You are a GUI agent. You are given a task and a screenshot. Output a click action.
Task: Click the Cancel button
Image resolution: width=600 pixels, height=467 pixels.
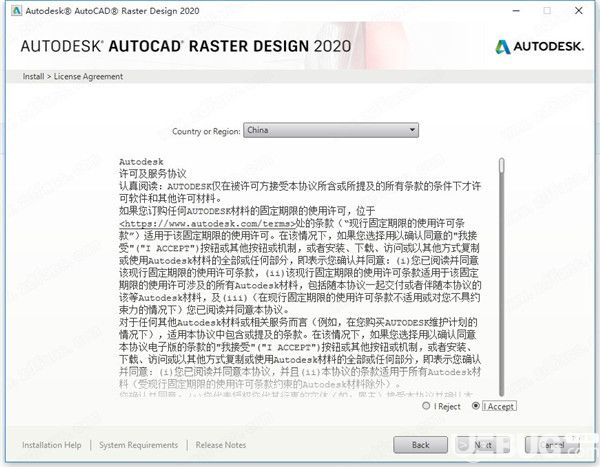click(x=552, y=445)
